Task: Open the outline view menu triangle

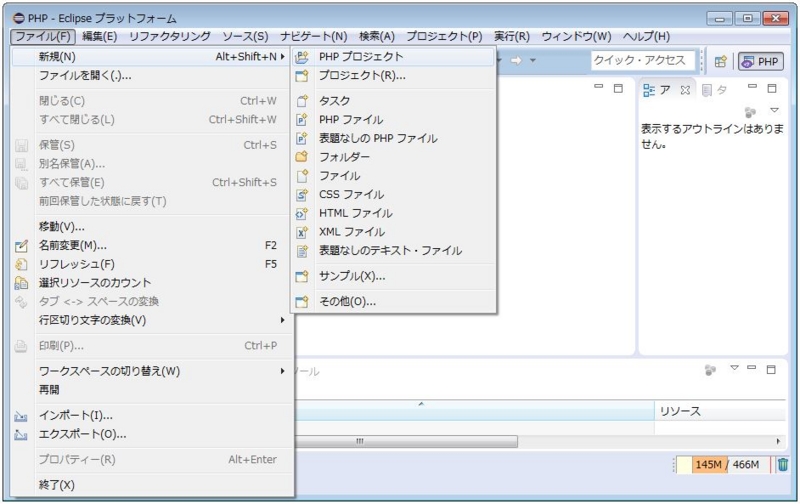Action: pyautogui.click(x=774, y=111)
